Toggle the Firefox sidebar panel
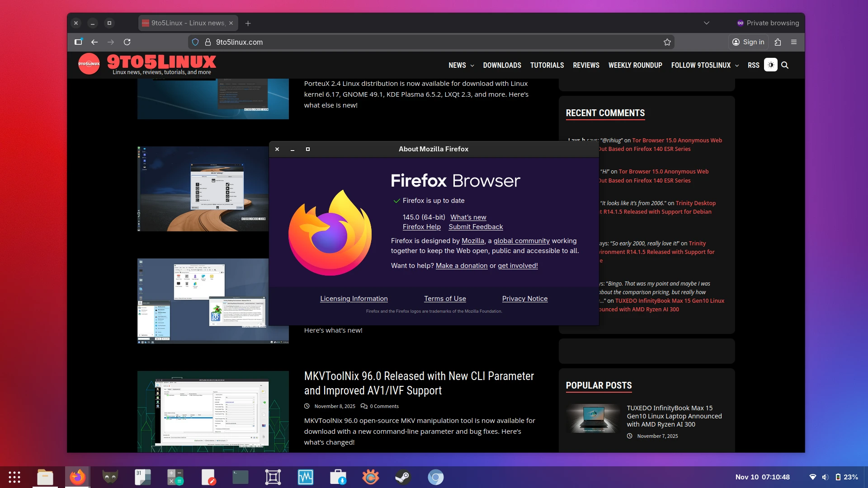Screen dimensions: 868x488 [78, 42]
